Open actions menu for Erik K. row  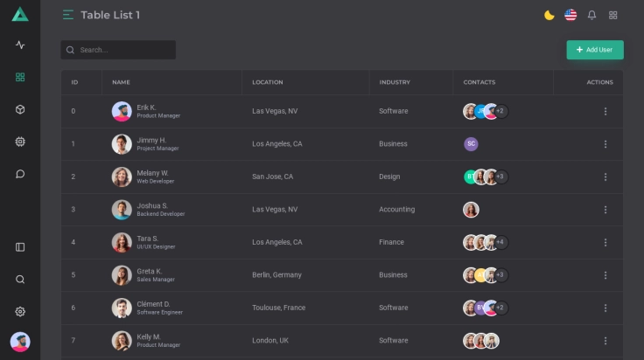click(x=605, y=111)
